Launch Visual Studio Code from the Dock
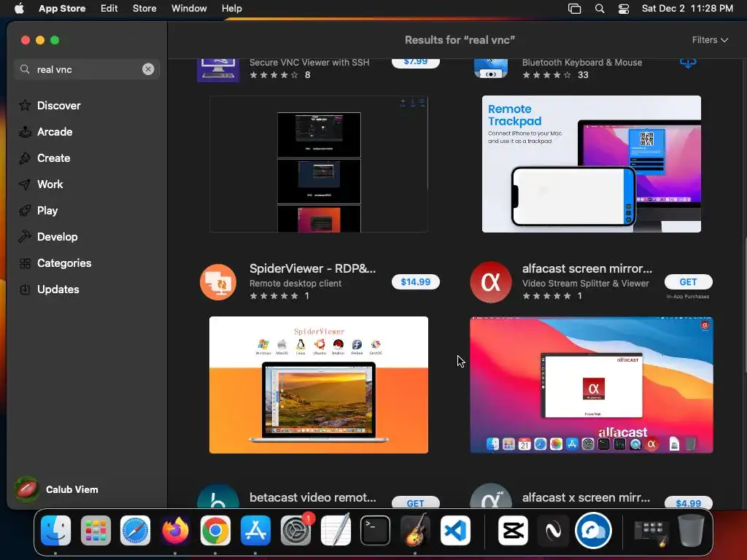Image resolution: width=747 pixels, height=560 pixels. (x=455, y=531)
